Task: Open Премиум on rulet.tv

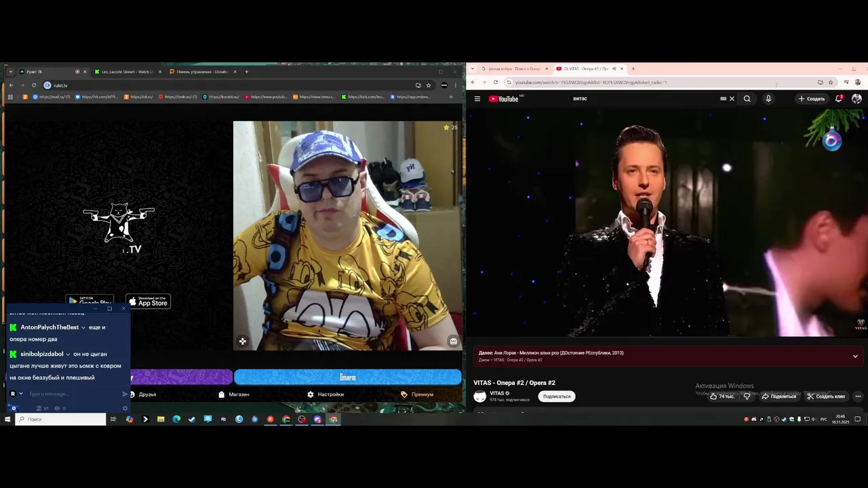Action: (x=417, y=394)
